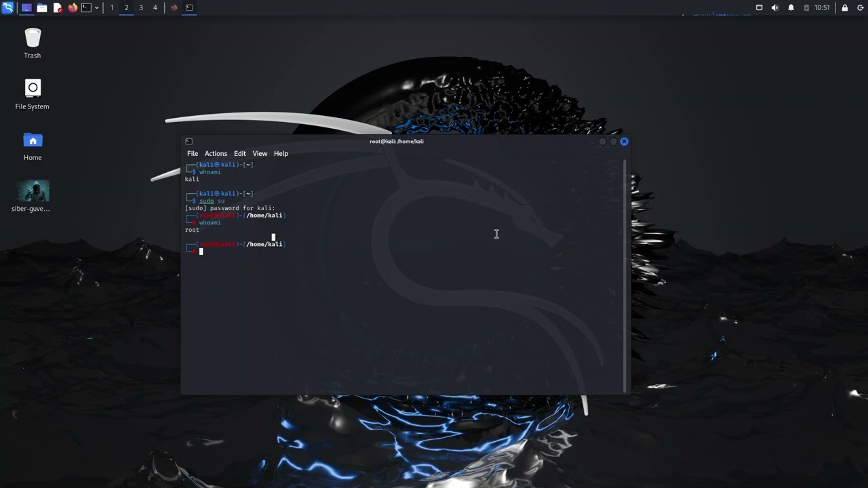Open the notifications bell
The width and height of the screenshot is (868, 488).
[x=791, y=7]
